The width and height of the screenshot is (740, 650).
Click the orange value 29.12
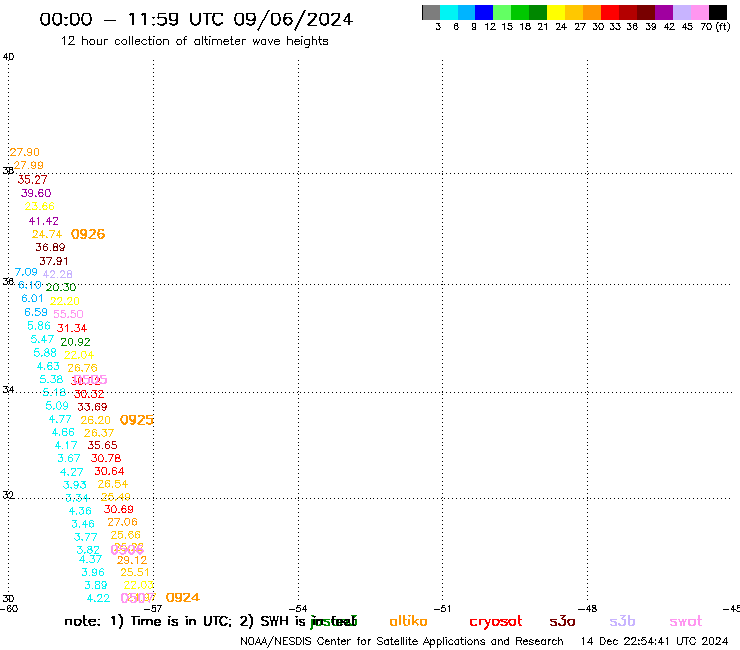pyautogui.click(x=132, y=560)
